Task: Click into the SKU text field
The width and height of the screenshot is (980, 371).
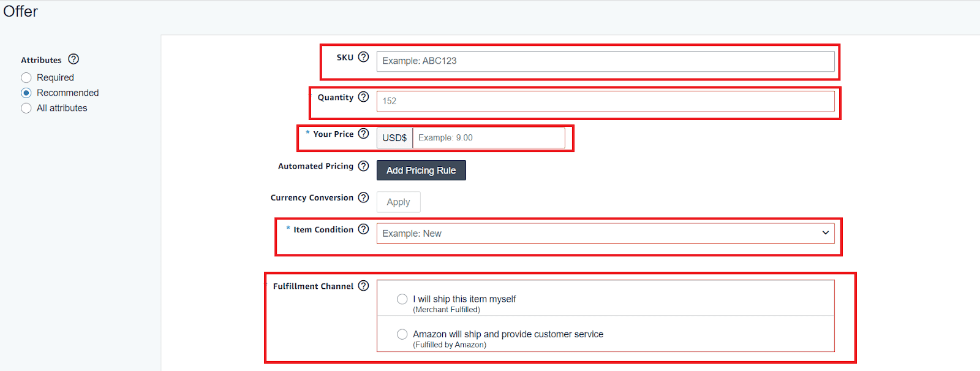Action: click(605, 61)
